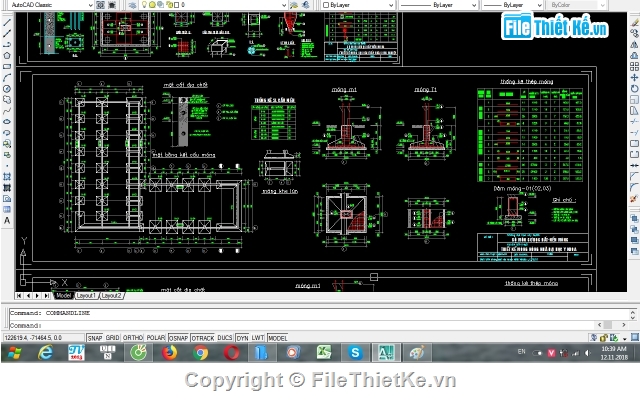
Task: Select the Rectangle draw tool
Action: (7, 67)
